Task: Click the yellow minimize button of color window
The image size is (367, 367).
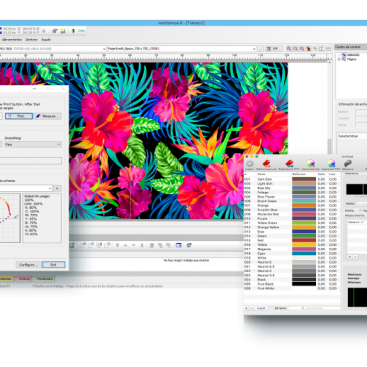Action: 252,156
